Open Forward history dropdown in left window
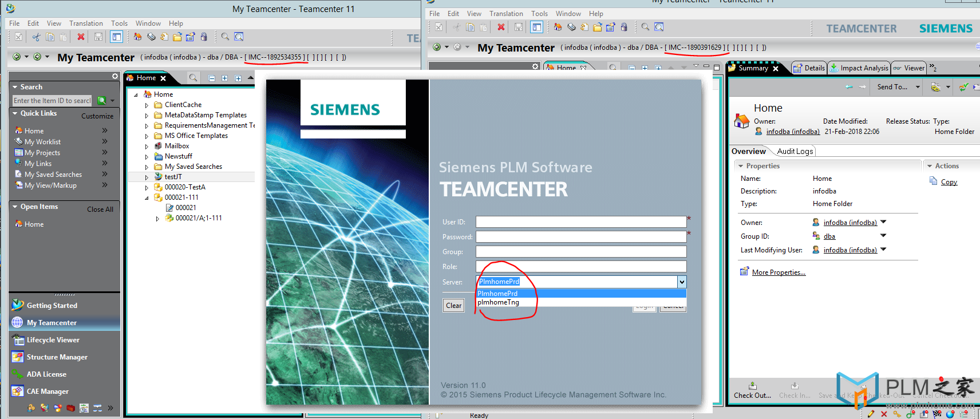The height and width of the screenshot is (419, 980). (x=47, y=57)
